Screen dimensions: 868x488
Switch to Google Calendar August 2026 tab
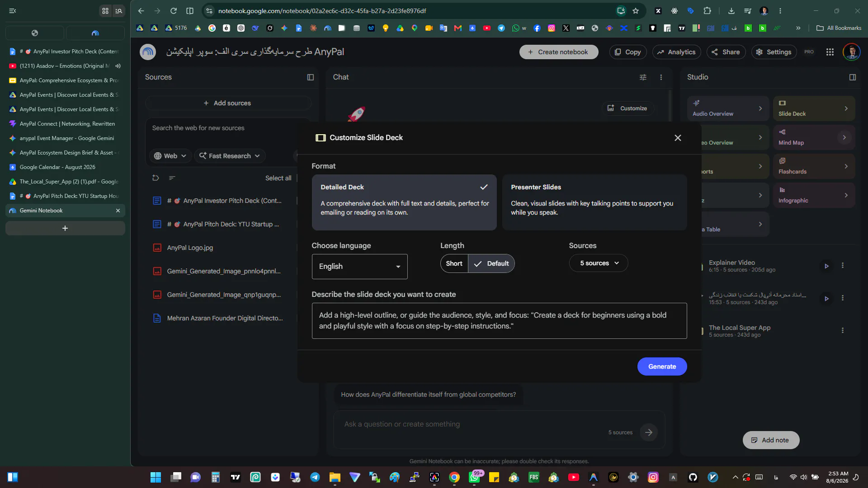pyautogui.click(x=65, y=167)
